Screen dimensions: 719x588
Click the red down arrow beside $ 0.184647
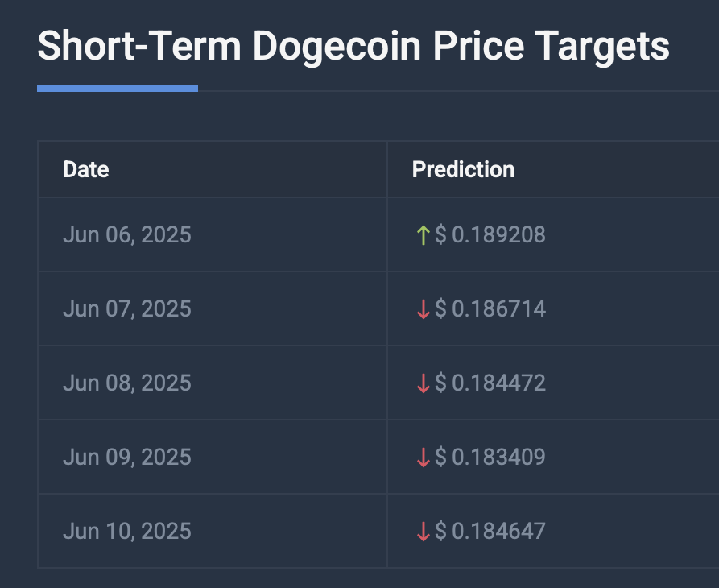(423, 532)
